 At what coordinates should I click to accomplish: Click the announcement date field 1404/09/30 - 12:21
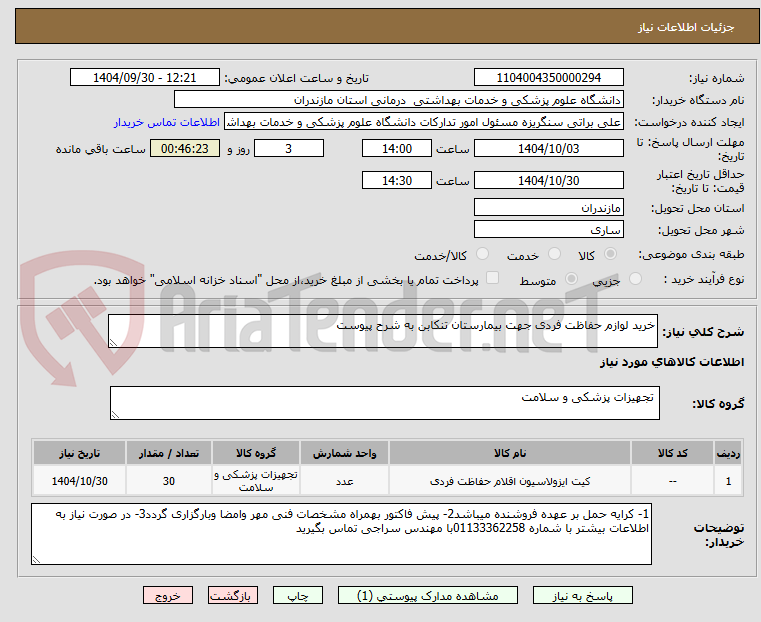[145, 78]
